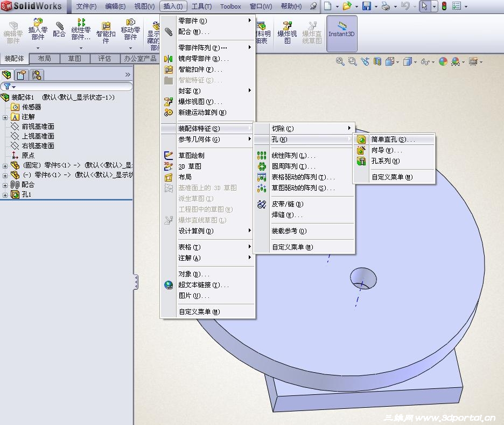Click the Options list icon in top toolbar
Viewport: 504px width, 425px height.
tap(457, 6)
